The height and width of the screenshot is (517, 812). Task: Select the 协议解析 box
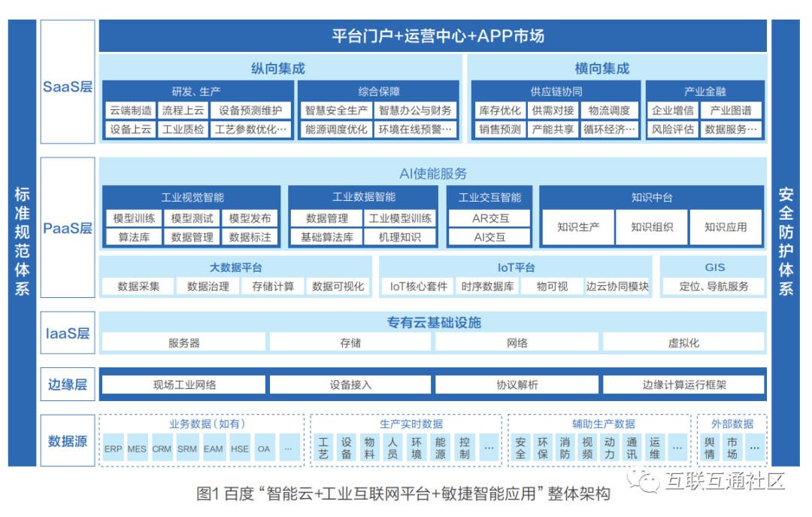517,385
